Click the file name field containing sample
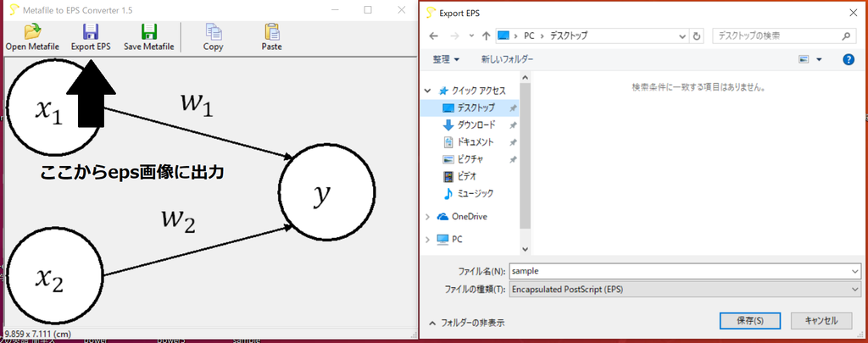Viewport: 868px width, 343px height. (684, 272)
